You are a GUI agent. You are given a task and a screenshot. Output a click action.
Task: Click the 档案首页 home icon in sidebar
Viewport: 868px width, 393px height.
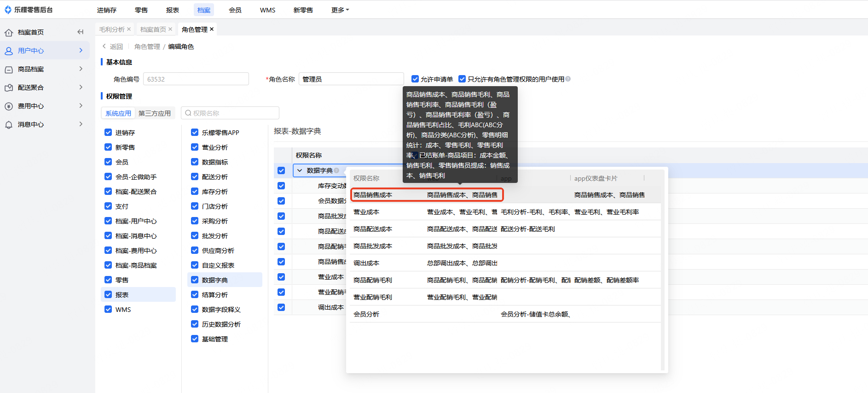pos(9,33)
